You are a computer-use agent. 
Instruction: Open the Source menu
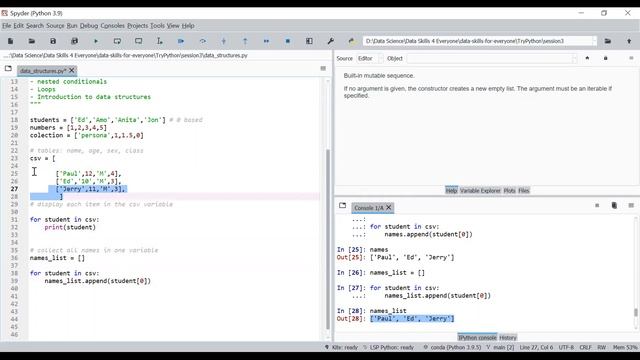coord(55,26)
